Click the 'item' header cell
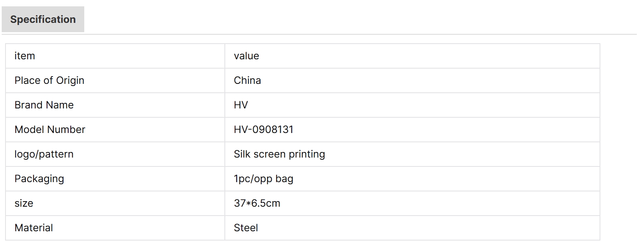Screen dimensions: 644x252 (x=25, y=56)
